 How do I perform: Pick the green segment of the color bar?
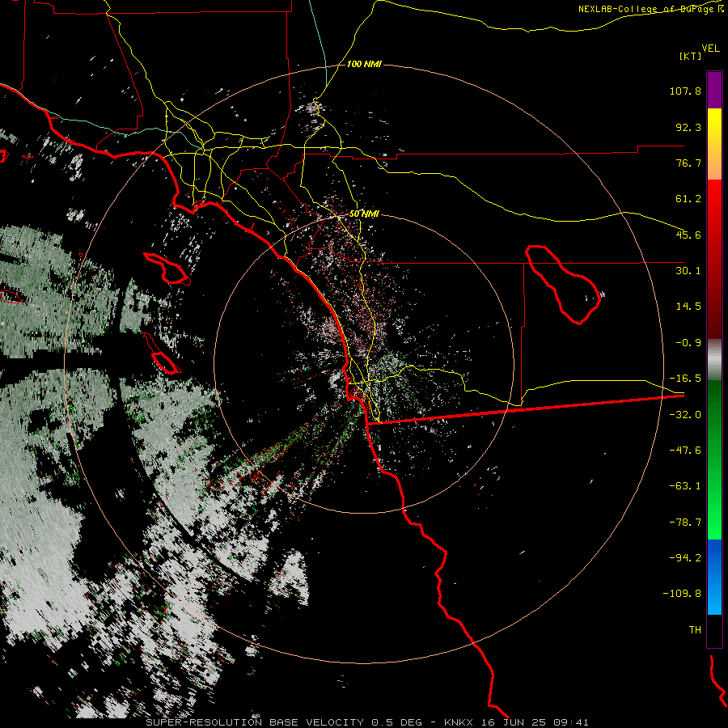click(714, 459)
